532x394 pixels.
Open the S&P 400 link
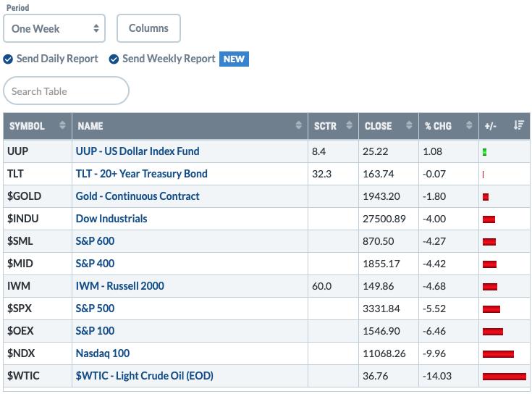click(95, 264)
